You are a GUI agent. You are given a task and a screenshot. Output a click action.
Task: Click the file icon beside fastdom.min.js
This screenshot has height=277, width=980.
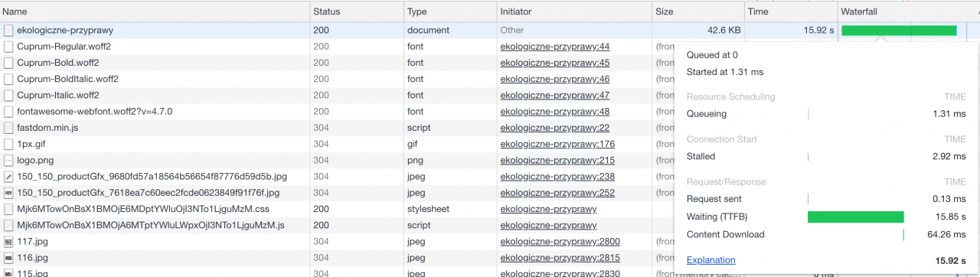click(x=8, y=128)
